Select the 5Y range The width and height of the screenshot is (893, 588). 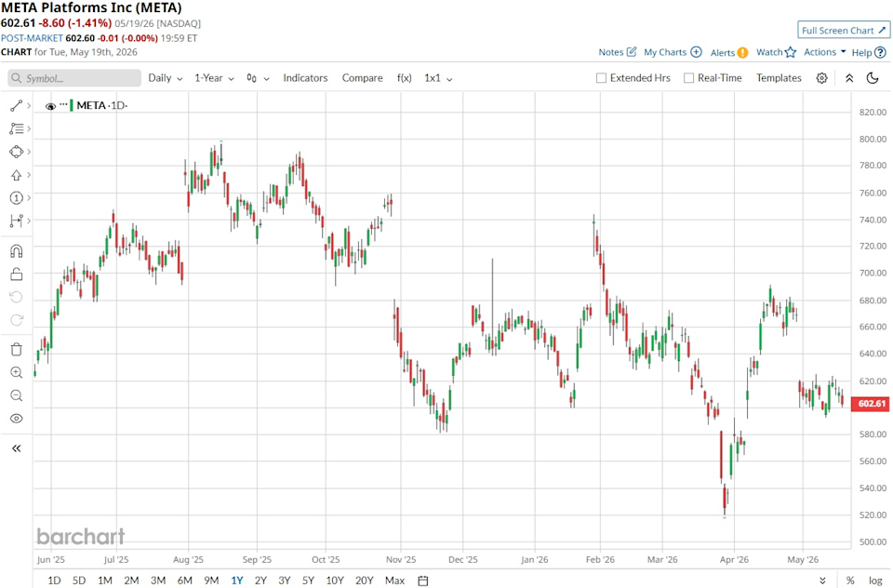pos(308,581)
